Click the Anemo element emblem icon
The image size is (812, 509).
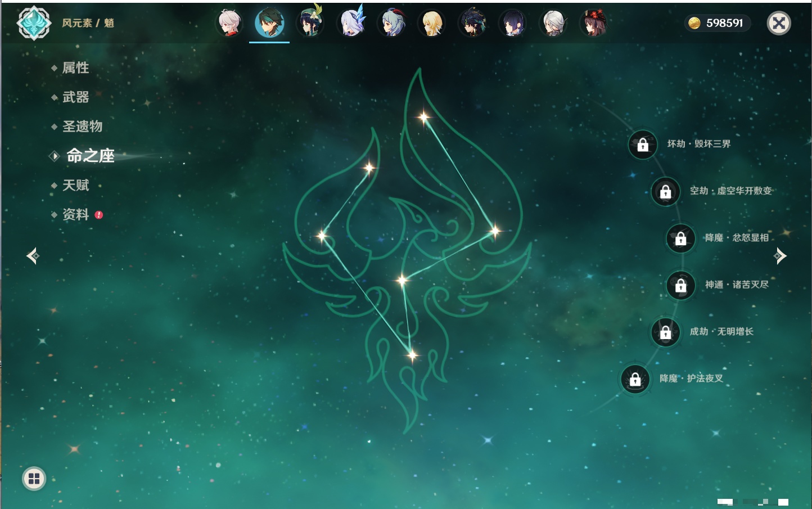tap(34, 23)
